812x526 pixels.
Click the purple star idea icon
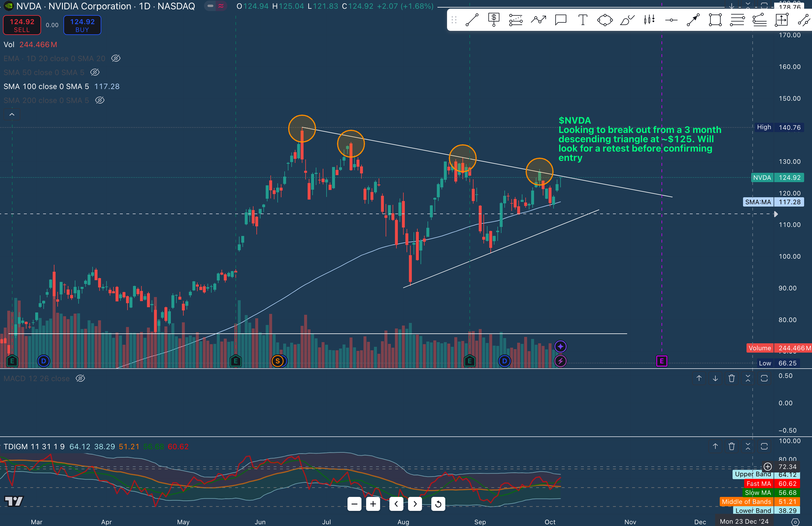(560, 346)
